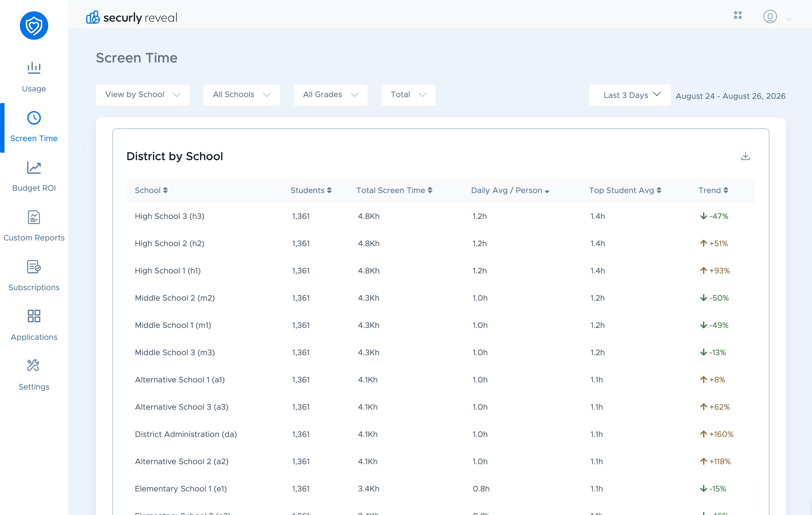Click the High School 1 (h1) row
Screen dimensions: 812x515
click(x=441, y=271)
